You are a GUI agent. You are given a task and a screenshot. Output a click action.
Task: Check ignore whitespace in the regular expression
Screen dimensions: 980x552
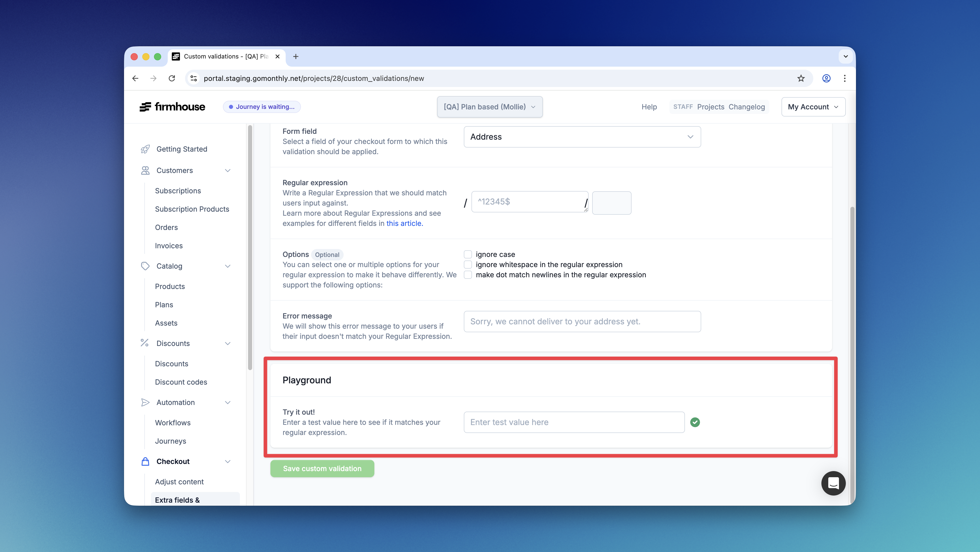pos(468,265)
